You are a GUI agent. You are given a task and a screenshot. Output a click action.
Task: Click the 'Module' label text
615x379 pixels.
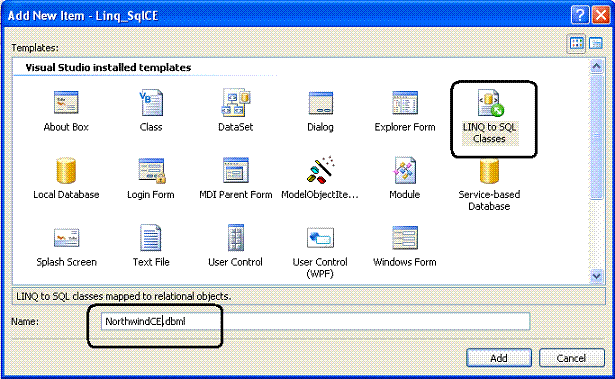tap(404, 195)
